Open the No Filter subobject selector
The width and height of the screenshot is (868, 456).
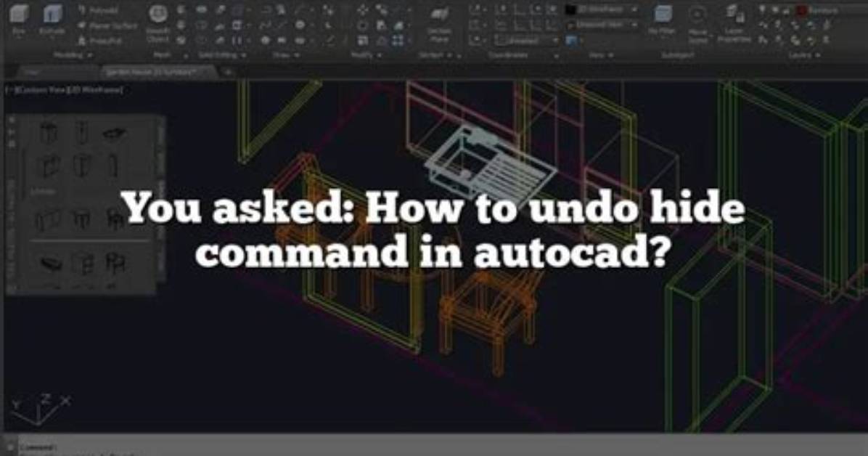point(662,20)
